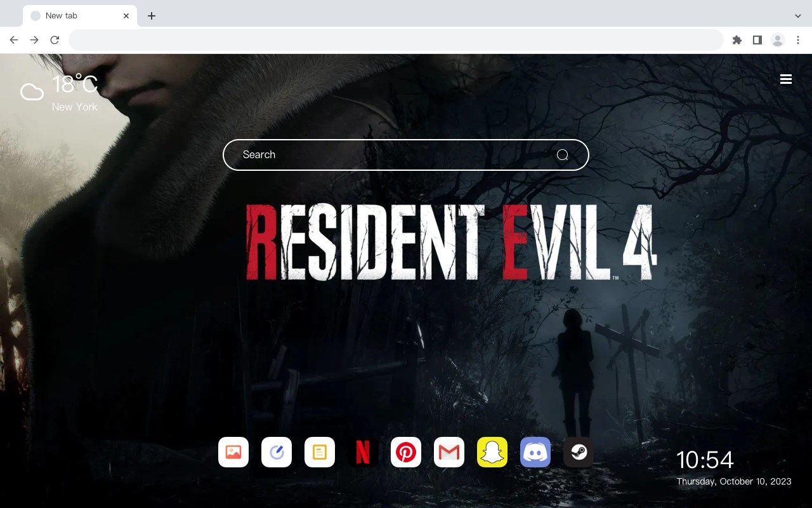Launch the Netflix shortcut
The height and width of the screenshot is (508, 812).
[363, 452]
